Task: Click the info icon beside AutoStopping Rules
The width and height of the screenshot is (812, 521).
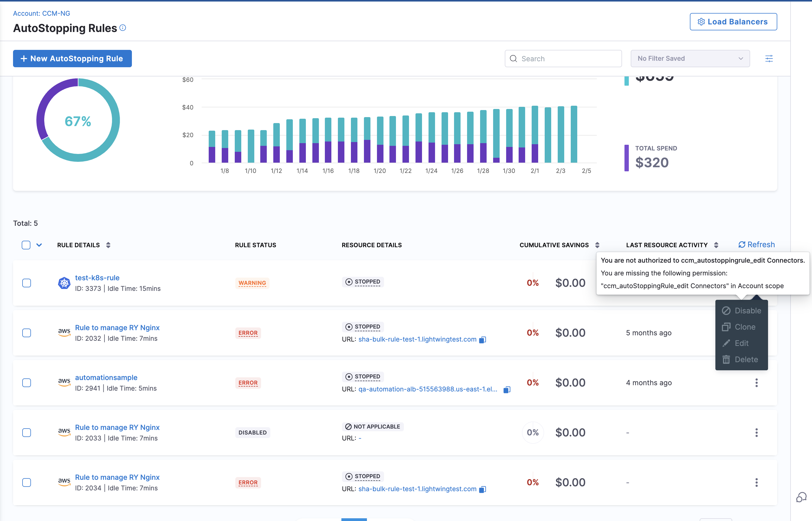Action: (123, 28)
